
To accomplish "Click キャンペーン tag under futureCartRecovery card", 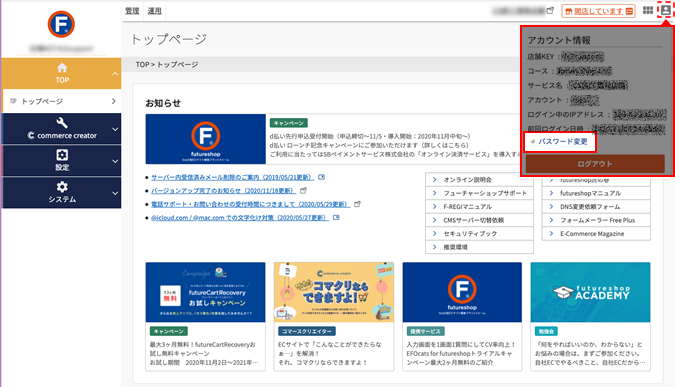I will coord(169,331).
